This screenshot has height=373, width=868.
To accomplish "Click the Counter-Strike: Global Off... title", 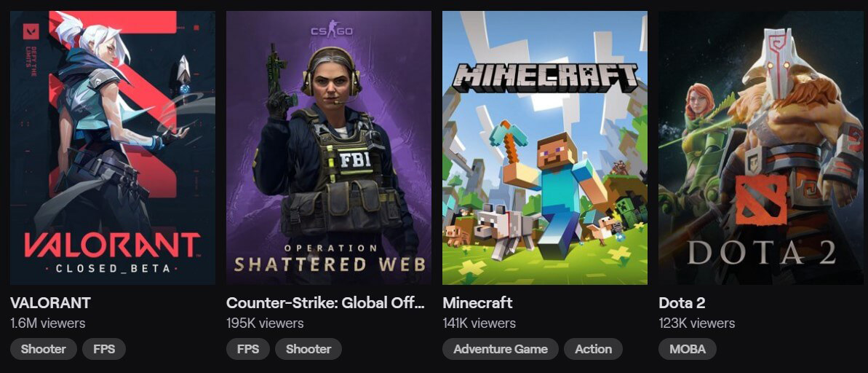I will [x=325, y=302].
